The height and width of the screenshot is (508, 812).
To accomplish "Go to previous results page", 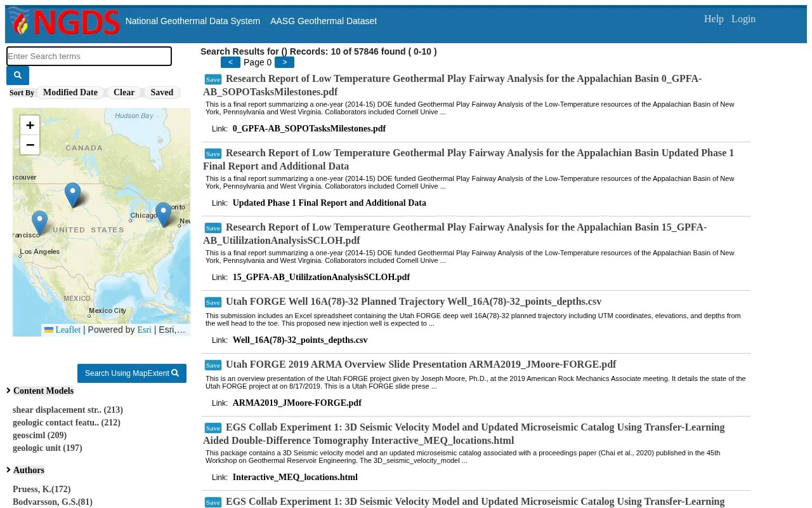I will click(230, 62).
